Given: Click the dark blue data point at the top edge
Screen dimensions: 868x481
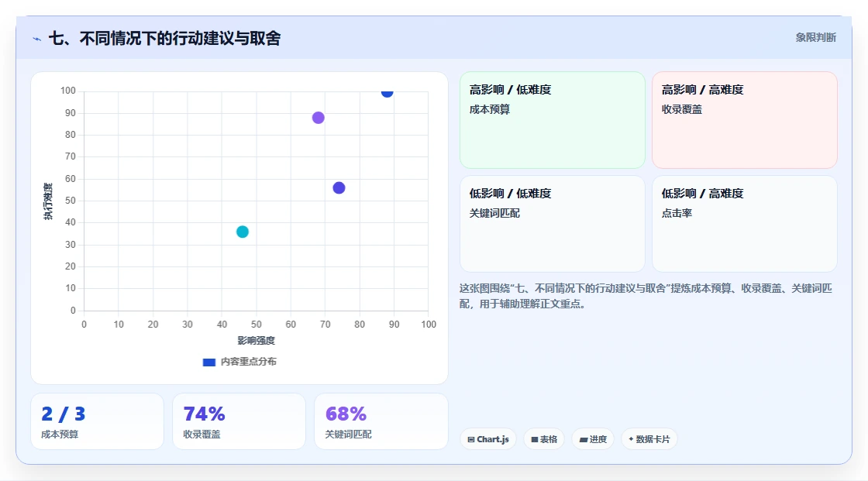Looking at the screenshot, I should pos(387,92).
